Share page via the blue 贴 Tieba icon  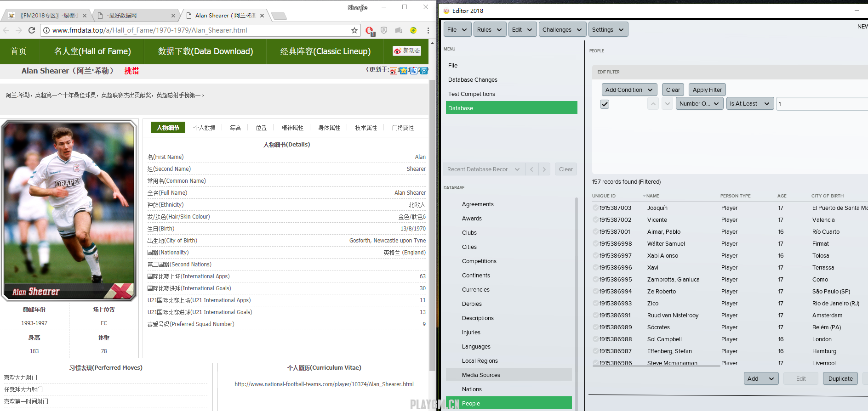pyautogui.click(x=414, y=71)
